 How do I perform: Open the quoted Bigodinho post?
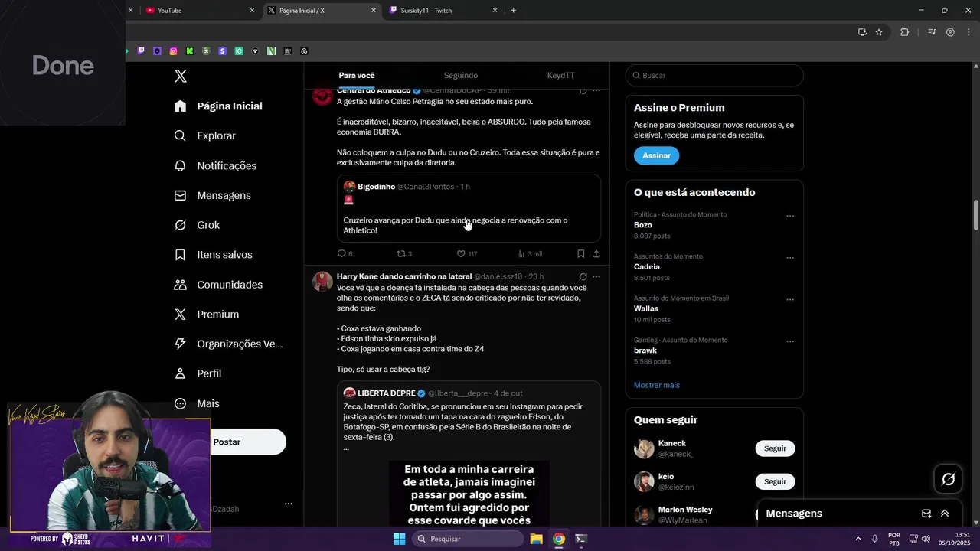pos(469,208)
